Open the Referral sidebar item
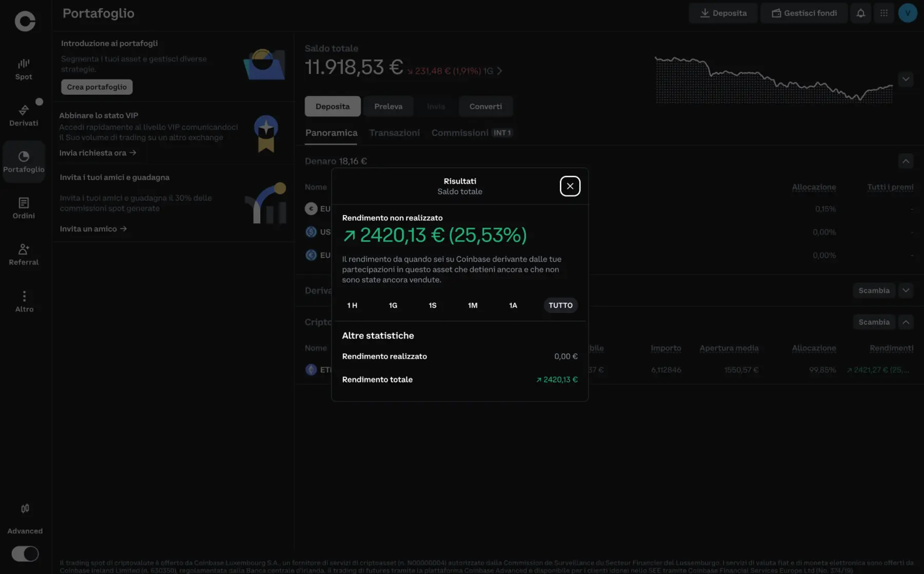Image resolution: width=924 pixels, height=574 pixels. pos(24,254)
